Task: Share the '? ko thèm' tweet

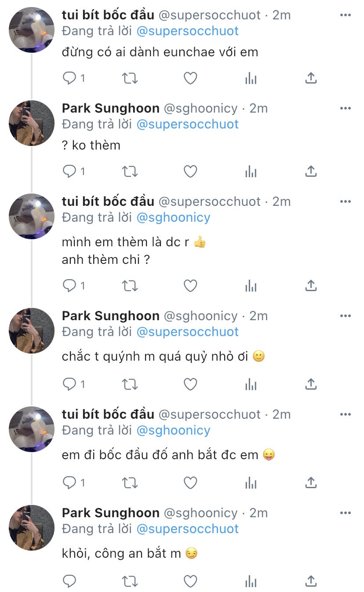Action: tap(311, 172)
